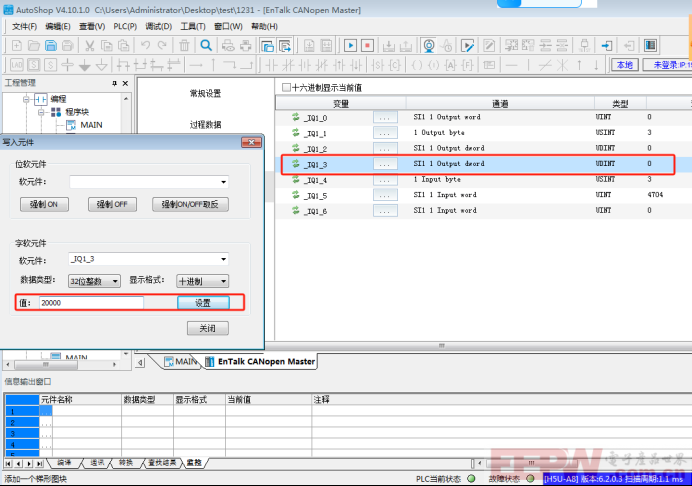Click the Delete trash can icon
Image resolution: width=692 pixels, height=486 pixels.
coord(184,45)
